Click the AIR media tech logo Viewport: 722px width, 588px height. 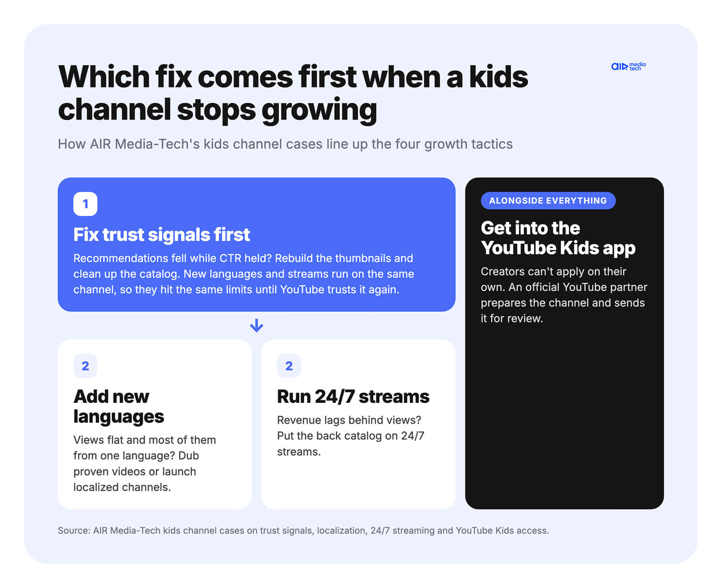coord(628,66)
